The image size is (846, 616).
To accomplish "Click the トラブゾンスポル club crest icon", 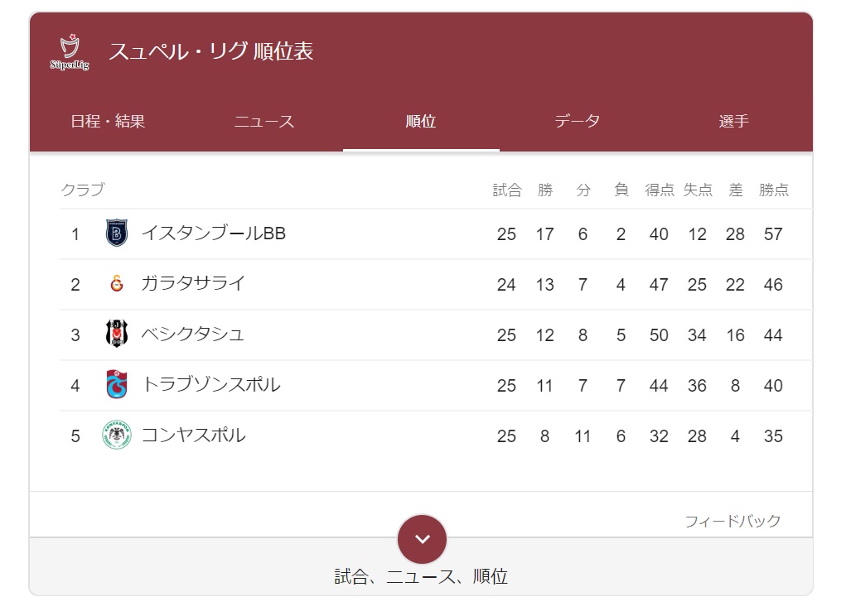I will tap(117, 384).
